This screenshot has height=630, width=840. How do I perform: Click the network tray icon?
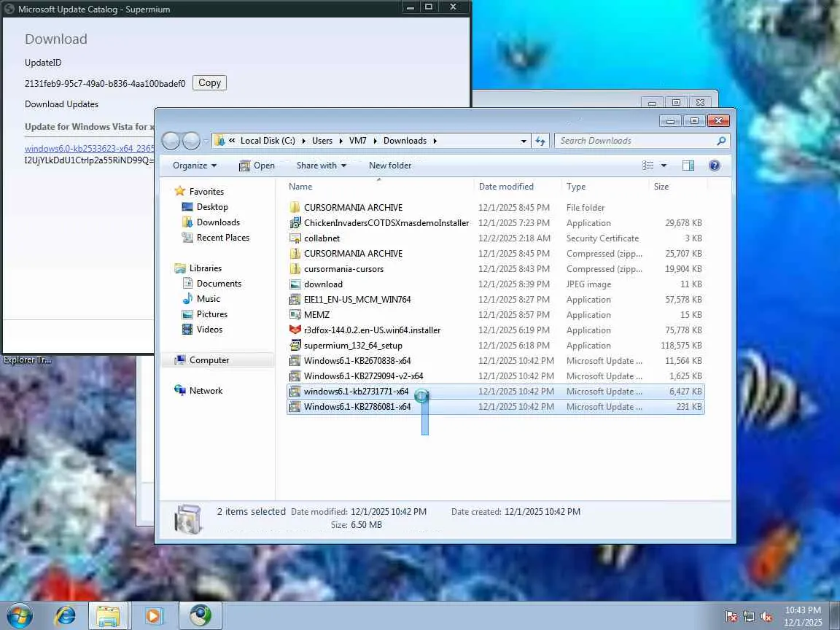tap(749, 617)
